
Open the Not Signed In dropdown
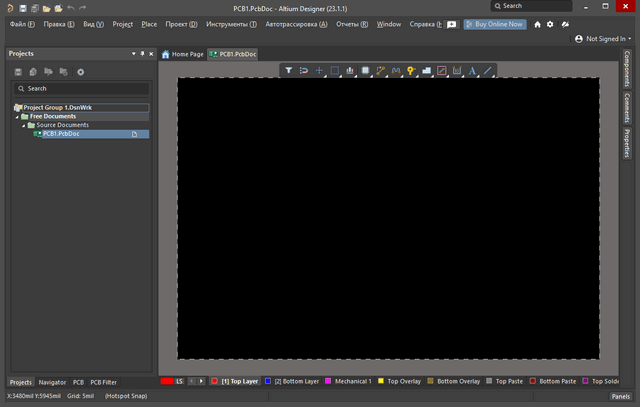(x=604, y=39)
